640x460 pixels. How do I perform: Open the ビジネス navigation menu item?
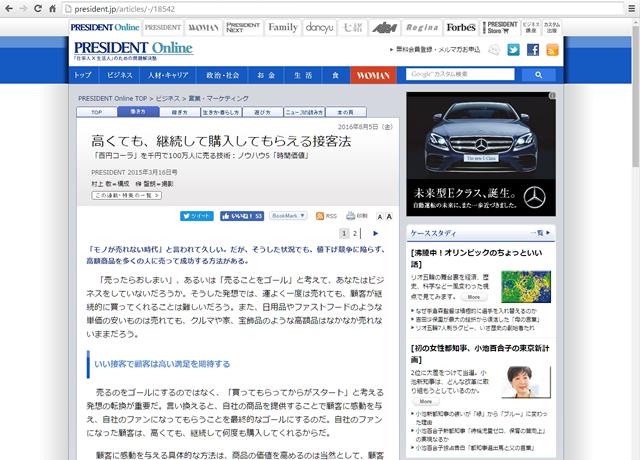point(120,75)
